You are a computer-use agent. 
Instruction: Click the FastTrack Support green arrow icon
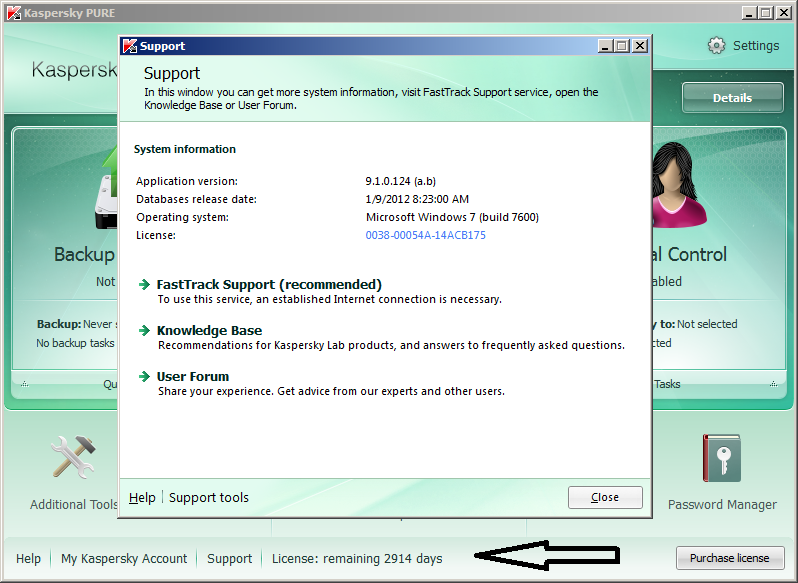click(145, 284)
